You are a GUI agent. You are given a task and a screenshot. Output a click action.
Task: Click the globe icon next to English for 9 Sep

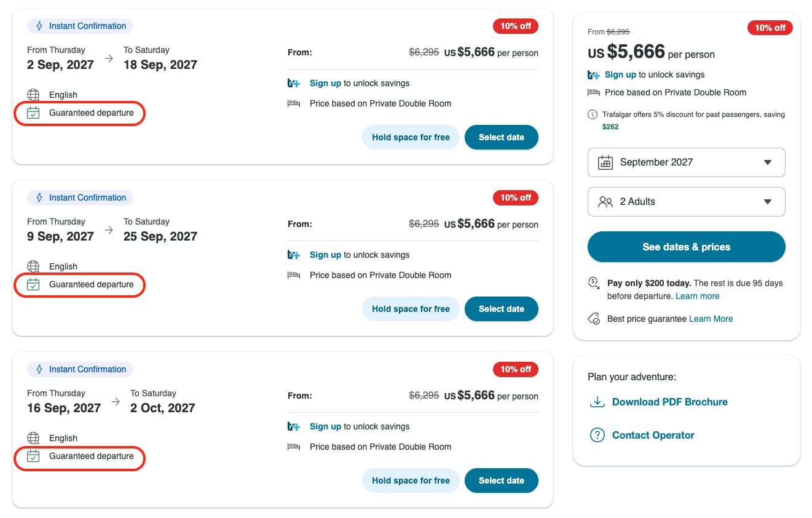click(33, 266)
